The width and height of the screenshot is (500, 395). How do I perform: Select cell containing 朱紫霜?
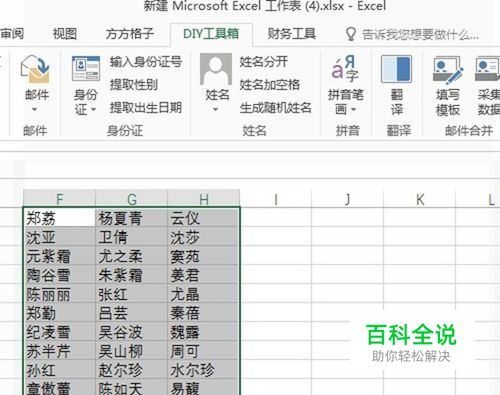tap(131, 275)
